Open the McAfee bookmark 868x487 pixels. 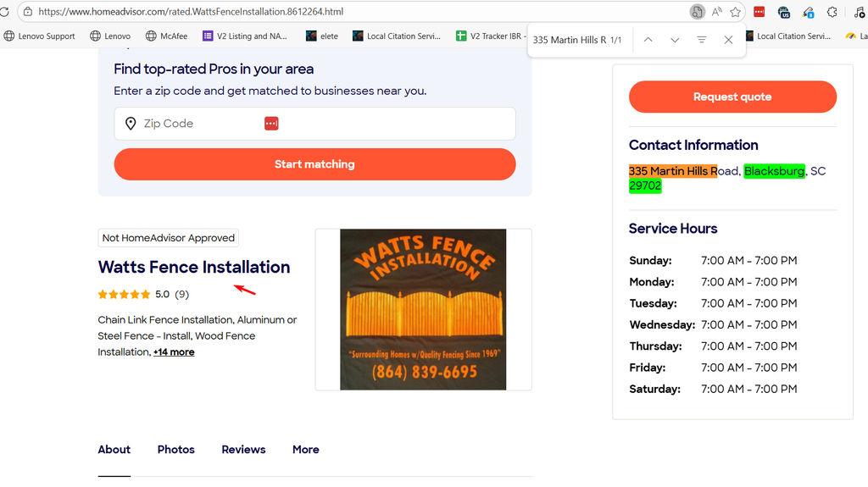tap(167, 36)
